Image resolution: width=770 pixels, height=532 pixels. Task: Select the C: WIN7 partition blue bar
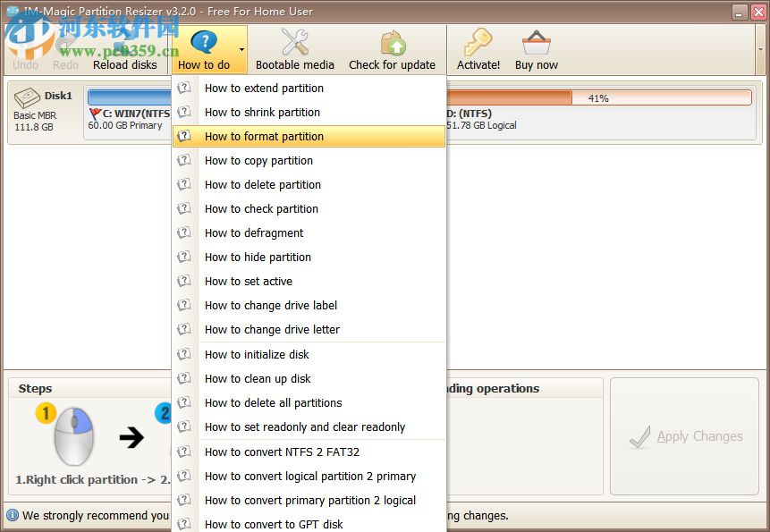pyautogui.click(x=130, y=97)
